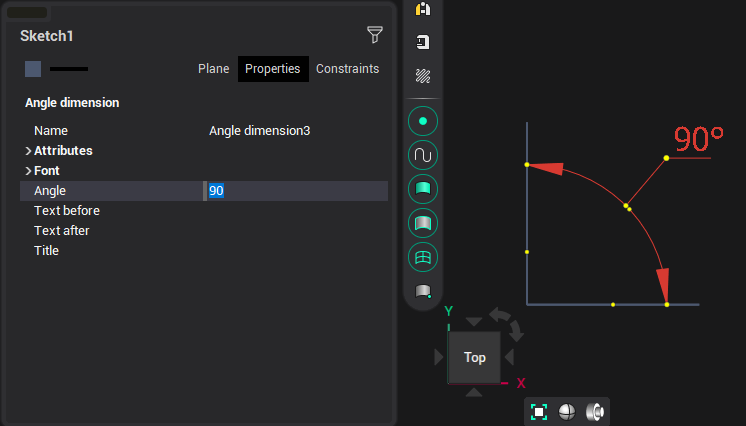Click the Angle value field showing 90
The width and height of the screenshot is (746, 426).
[295, 191]
